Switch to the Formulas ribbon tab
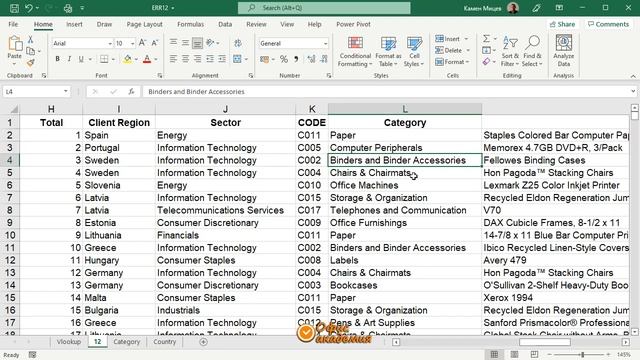640x360 pixels. coord(190,24)
